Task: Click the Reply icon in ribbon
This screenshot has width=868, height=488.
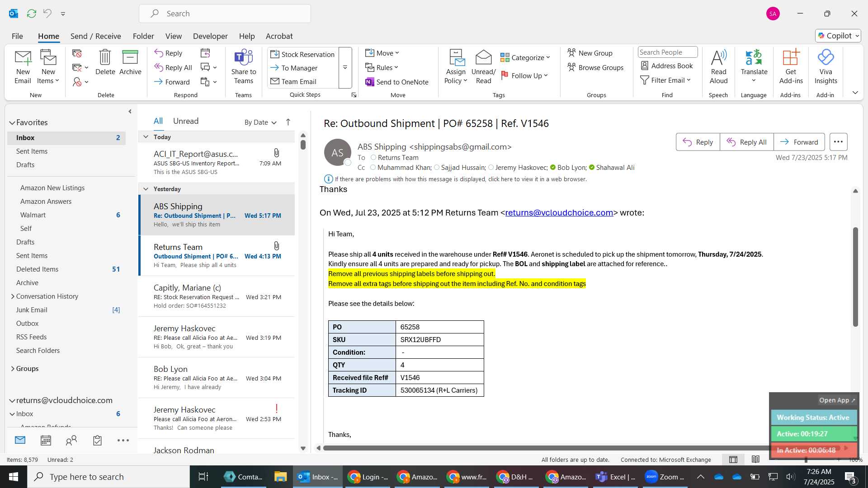Action: pyautogui.click(x=158, y=53)
